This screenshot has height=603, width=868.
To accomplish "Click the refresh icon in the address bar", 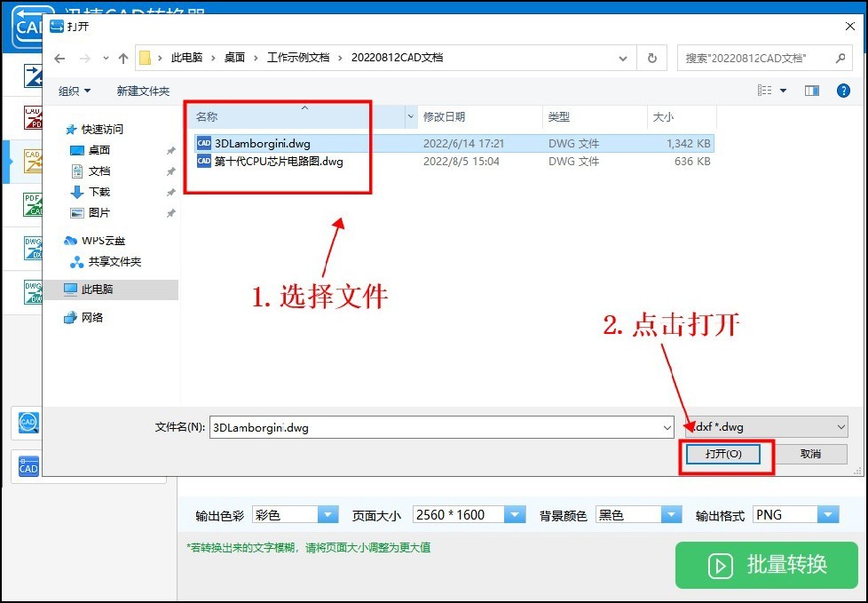I will 652,57.
